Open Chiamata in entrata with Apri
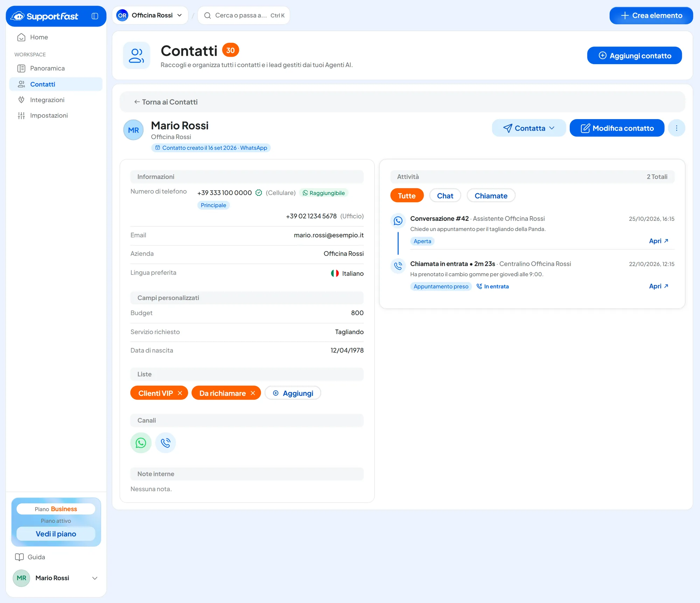This screenshot has height=603, width=700. (x=659, y=286)
